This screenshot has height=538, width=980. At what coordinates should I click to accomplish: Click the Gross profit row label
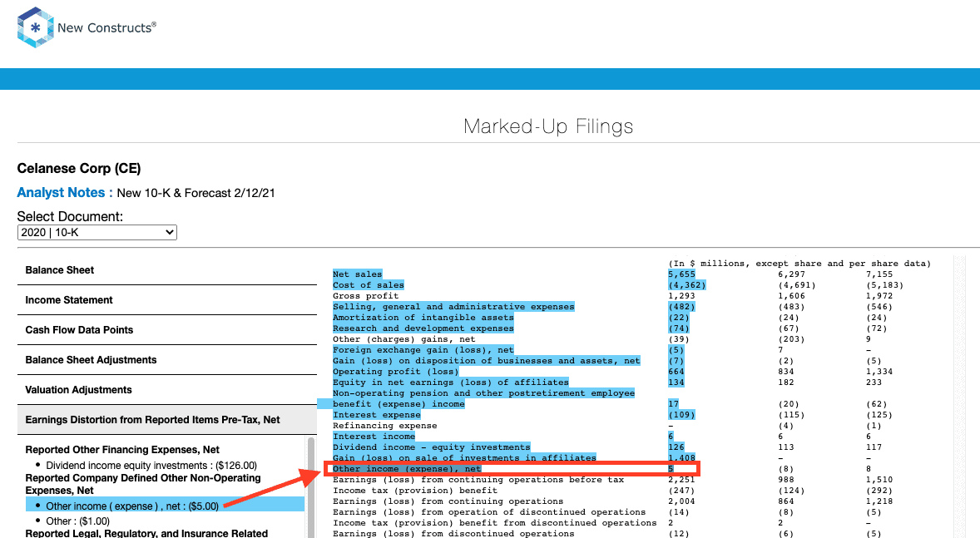365,296
